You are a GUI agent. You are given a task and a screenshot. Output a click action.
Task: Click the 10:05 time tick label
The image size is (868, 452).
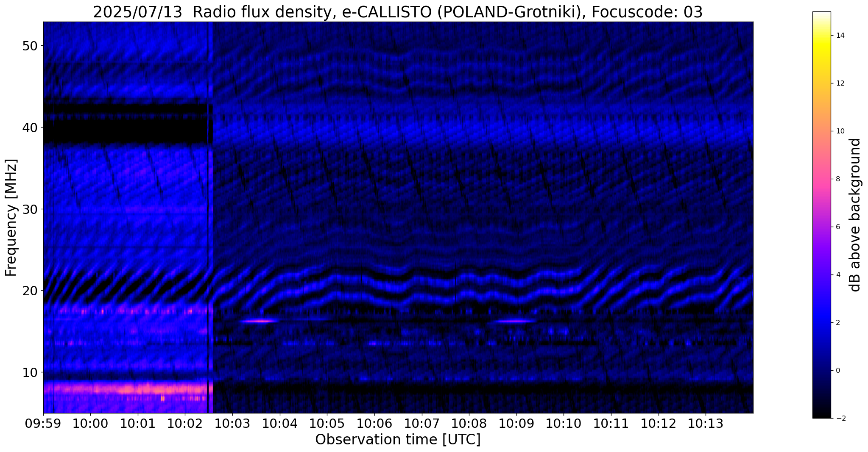coord(327,423)
